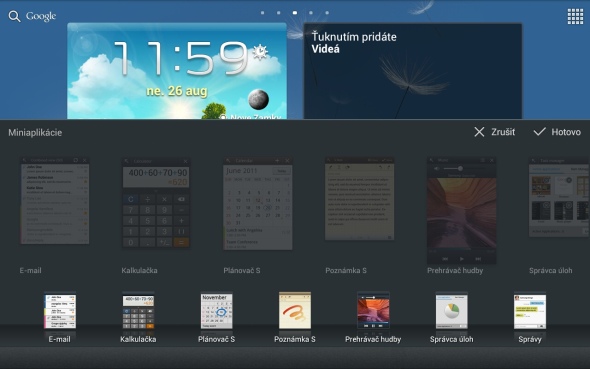Tap the checkmark icon beside Hotovo
The image size is (590, 369).
[540, 132]
